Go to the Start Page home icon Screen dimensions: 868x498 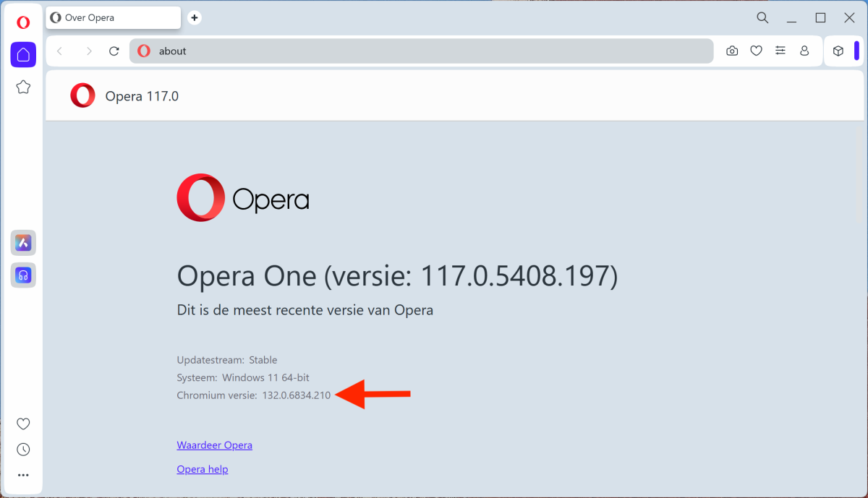coord(23,55)
